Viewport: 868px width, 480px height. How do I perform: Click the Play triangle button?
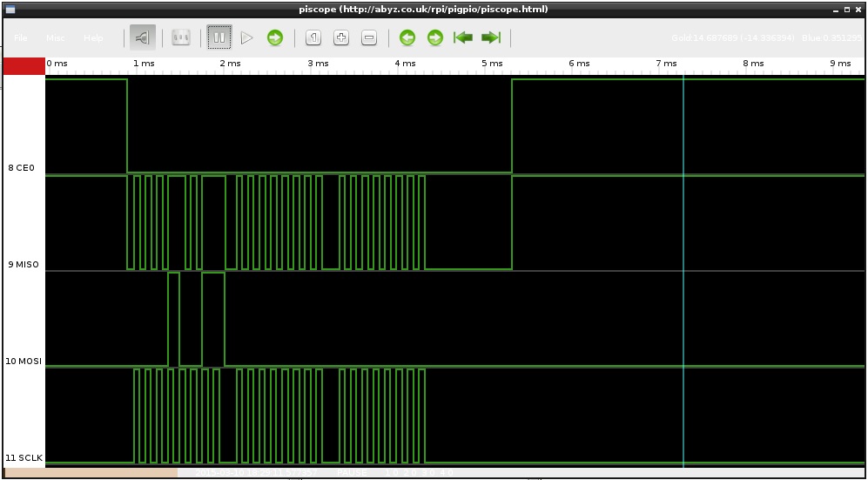click(x=247, y=37)
